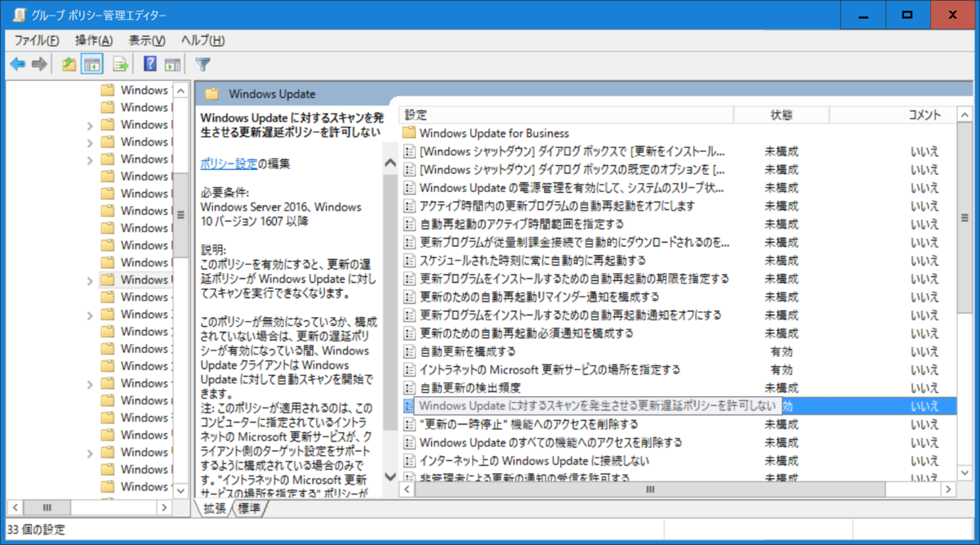Image resolution: width=980 pixels, height=545 pixels.
Task: Click policy icon beside 自動再起動の期限を指定する row
Action: 409,278
